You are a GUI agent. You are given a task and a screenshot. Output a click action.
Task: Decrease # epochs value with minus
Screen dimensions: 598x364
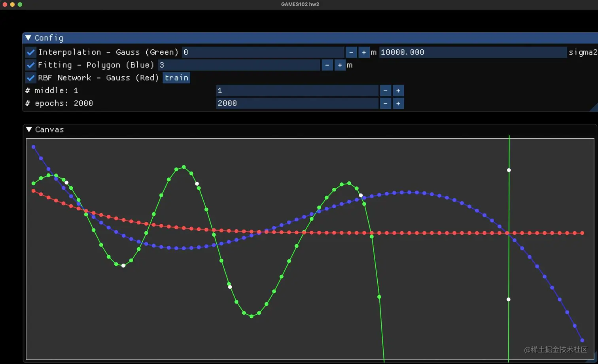385,104
